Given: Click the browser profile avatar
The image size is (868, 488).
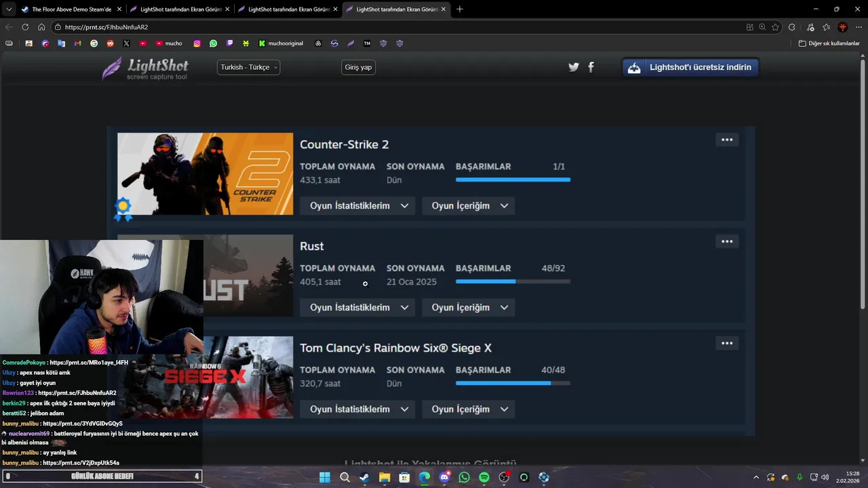Looking at the screenshot, I should 843,27.
